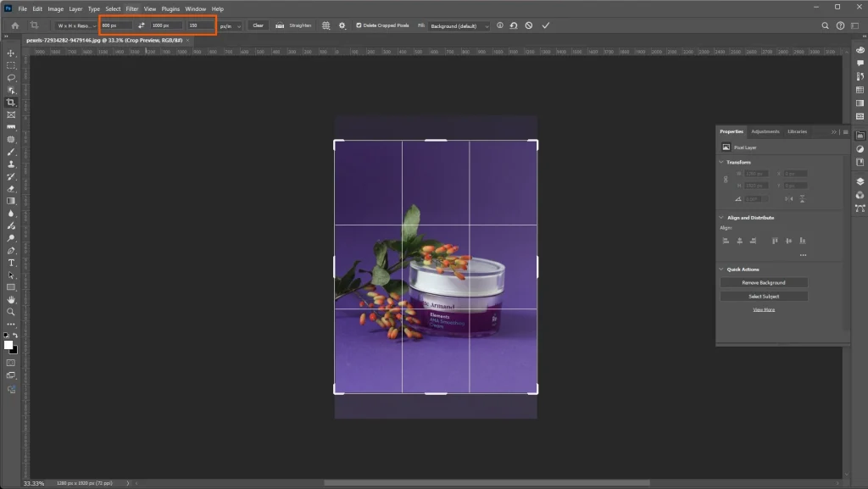868x489 pixels.
Task: Open the Search magnifier at top right
Action: tap(825, 25)
